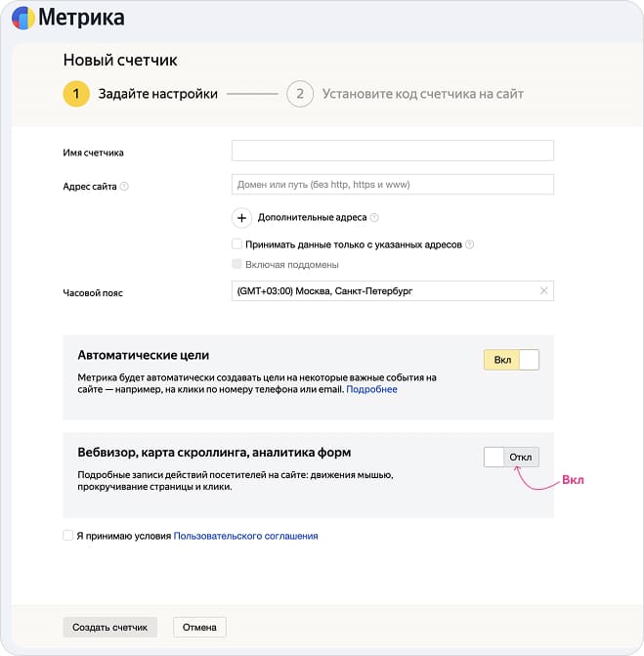Clear the time zone field with X
Image resolution: width=644 pixels, height=656 pixels.
pos(543,291)
